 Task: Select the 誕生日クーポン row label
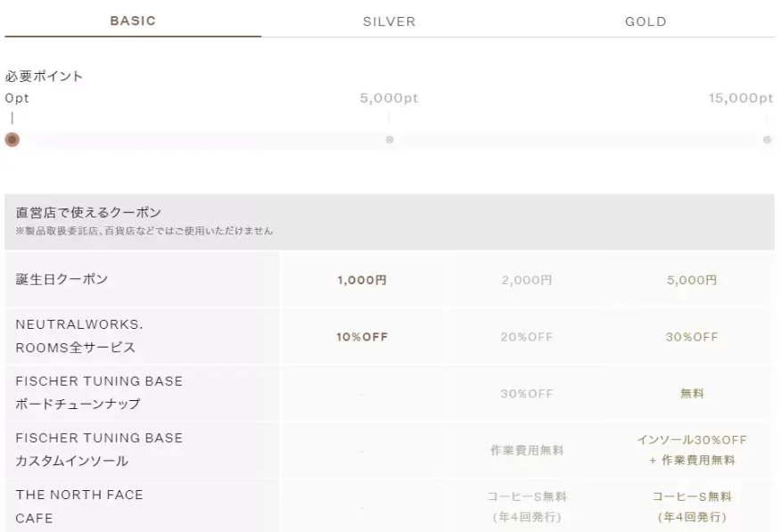pyautogui.click(x=62, y=280)
